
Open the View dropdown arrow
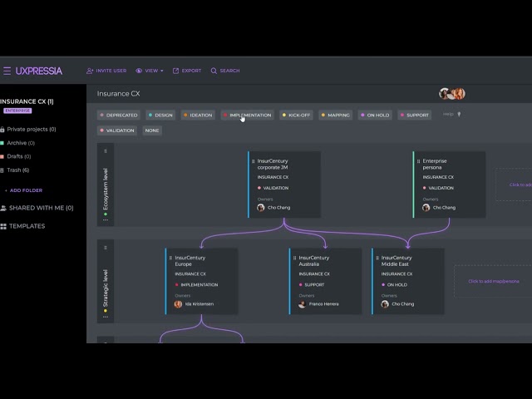(162, 71)
